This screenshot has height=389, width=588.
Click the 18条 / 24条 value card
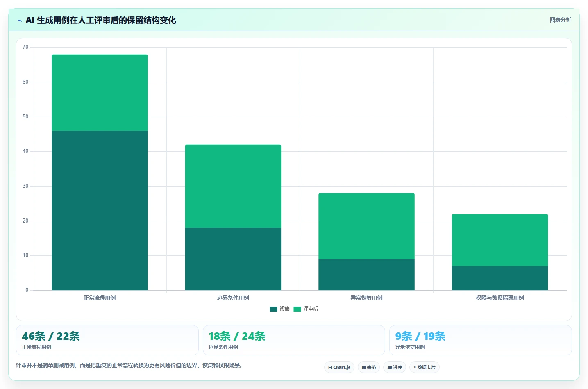(294, 340)
